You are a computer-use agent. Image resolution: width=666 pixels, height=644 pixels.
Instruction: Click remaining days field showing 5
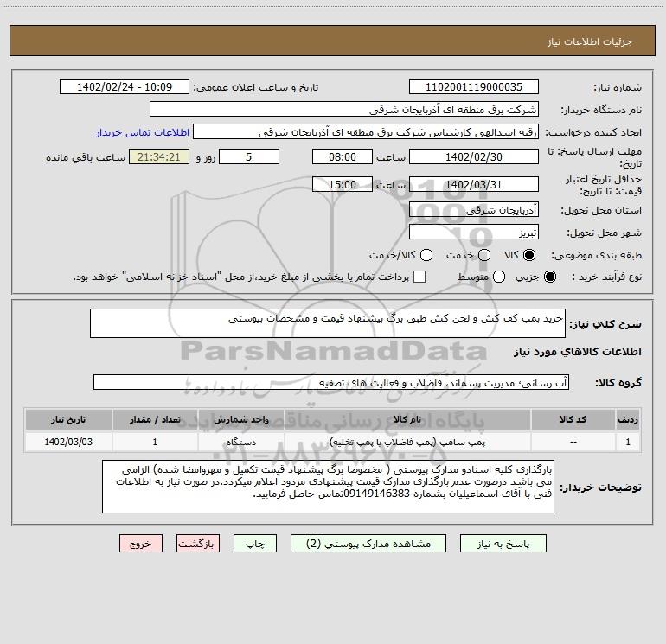click(249, 156)
